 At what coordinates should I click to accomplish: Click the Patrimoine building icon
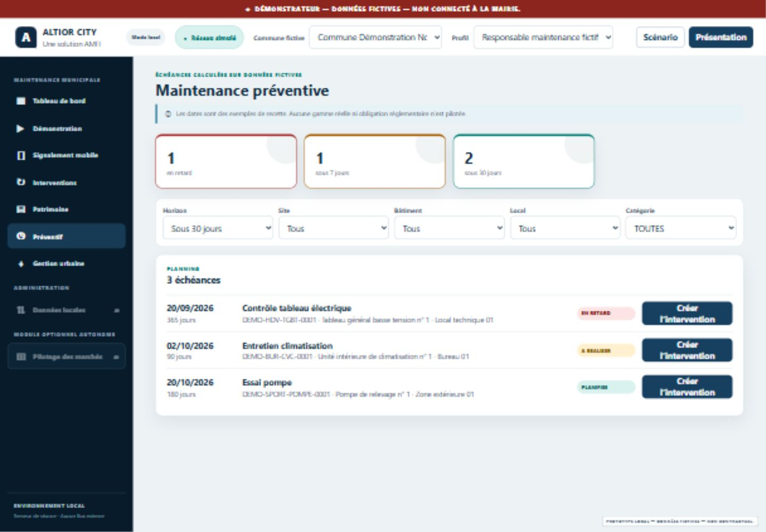pos(21,209)
